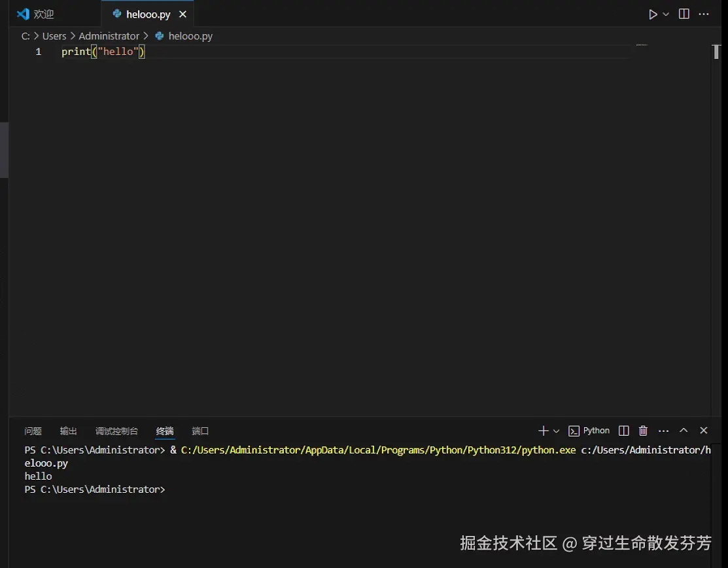Kill terminal with trash icon
The height and width of the screenshot is (568, 728).
tap(643, 431)
